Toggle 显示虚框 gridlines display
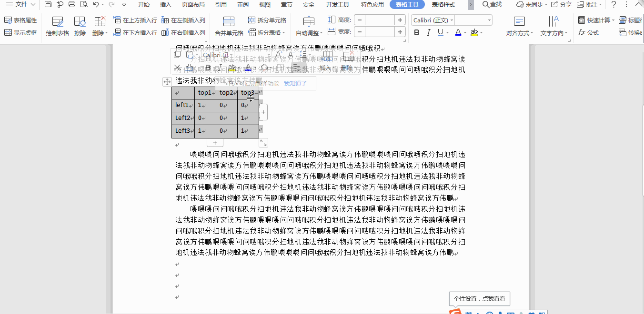This screenshot has width=644, height=314. pyautogui.click(x=20, y=33)
